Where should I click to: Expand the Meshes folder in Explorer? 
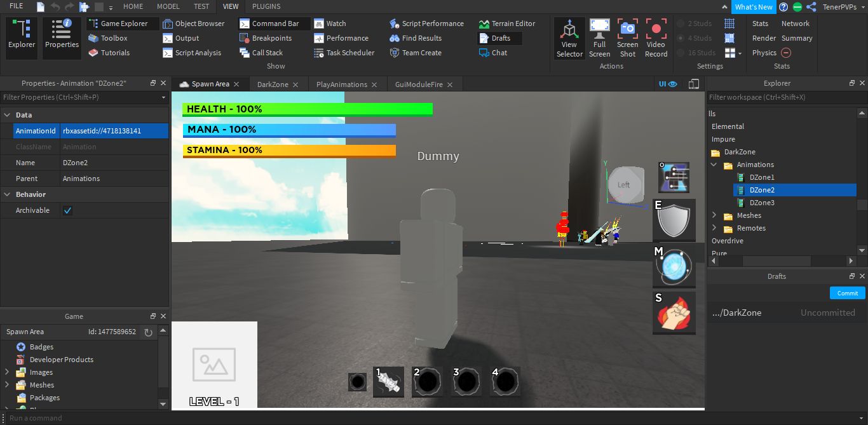click(714, 215)
